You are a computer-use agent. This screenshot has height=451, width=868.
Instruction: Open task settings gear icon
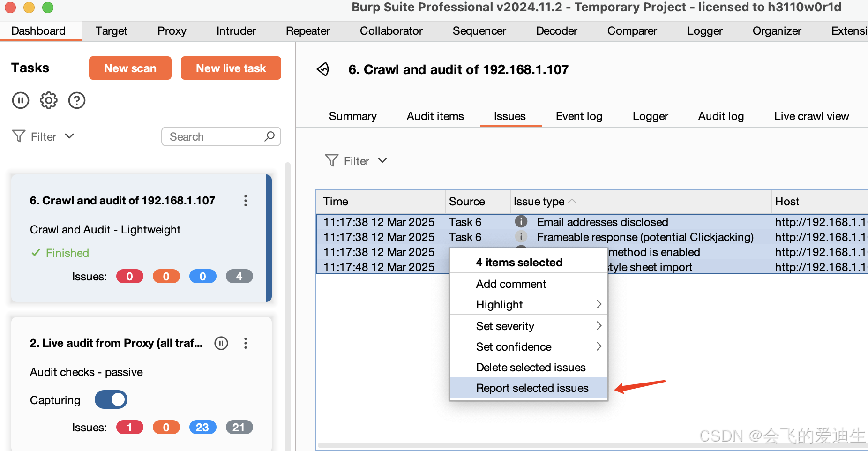click(x=49, y=100)
